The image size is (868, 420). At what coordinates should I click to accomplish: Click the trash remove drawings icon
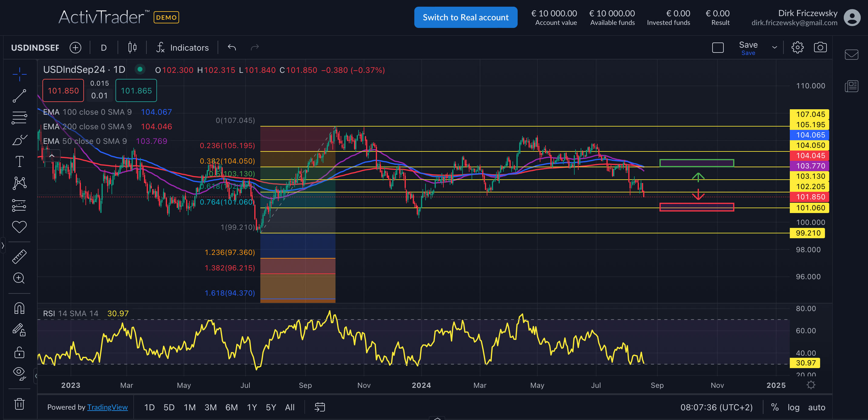(19, 404)
